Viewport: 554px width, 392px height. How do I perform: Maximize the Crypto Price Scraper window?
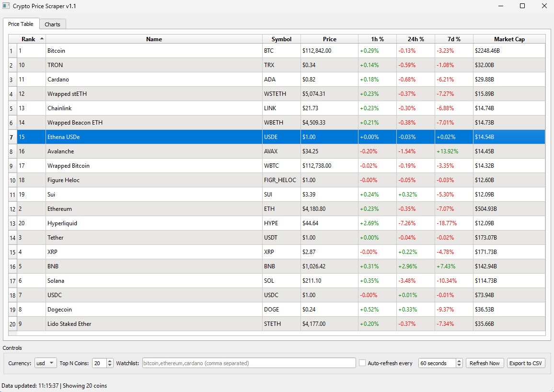(522, 6)
